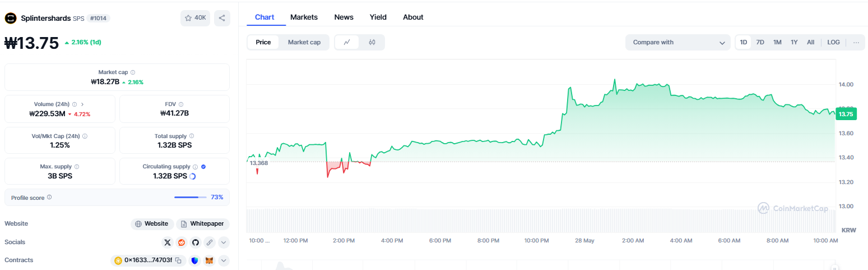Click the 0x1633...74703f contract pill
Image resolution: width=868 pixels, height=270 pixels.
click(x=148, y=260)
